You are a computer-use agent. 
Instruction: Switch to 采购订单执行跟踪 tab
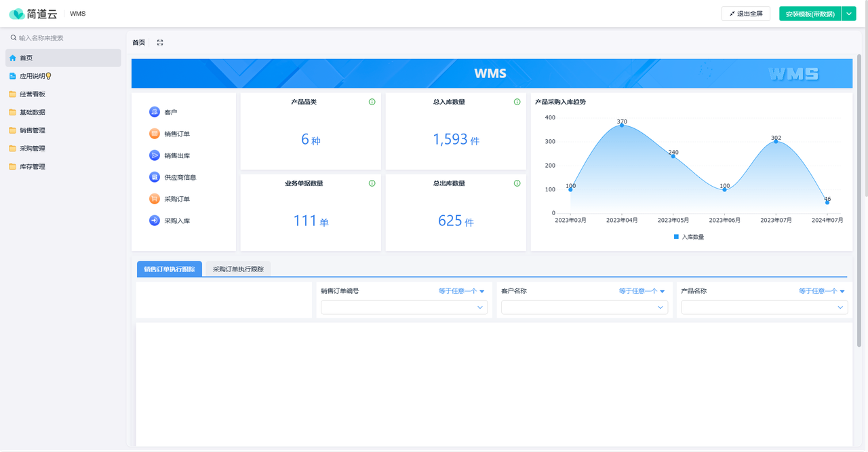[x=238, y=269]
